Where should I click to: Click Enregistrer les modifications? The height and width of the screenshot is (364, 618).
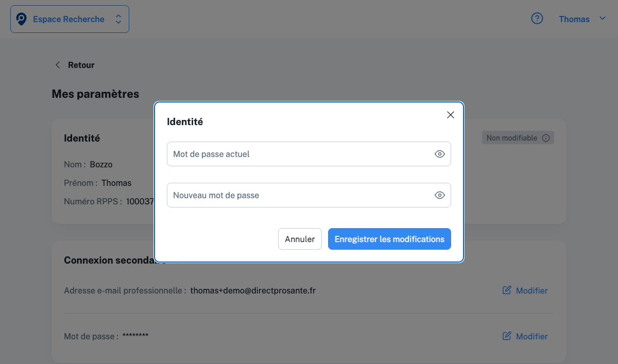[x=389, y=239]
